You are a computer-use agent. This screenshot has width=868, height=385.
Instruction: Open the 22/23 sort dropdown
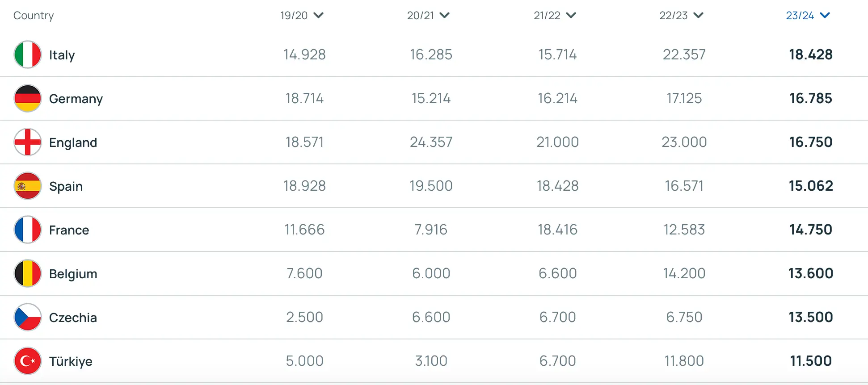pos(698,15)
